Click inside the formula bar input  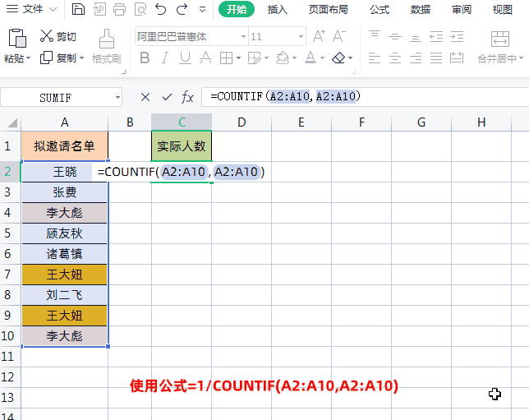pos(365,97)
